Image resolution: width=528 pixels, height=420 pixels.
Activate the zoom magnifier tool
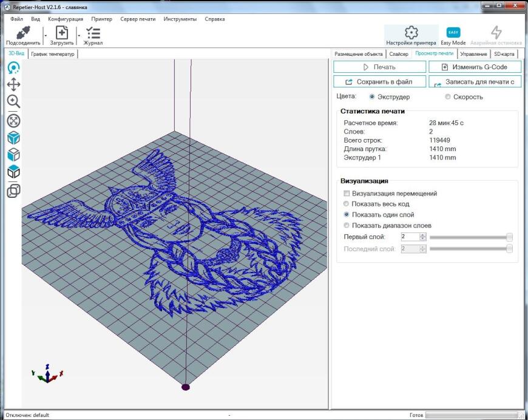click(13, 101)
